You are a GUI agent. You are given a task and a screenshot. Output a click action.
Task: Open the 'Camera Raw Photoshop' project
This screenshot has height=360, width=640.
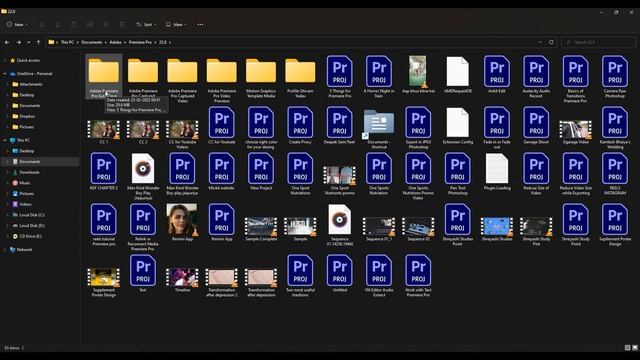pyautogui.click(x=615, y=77)
